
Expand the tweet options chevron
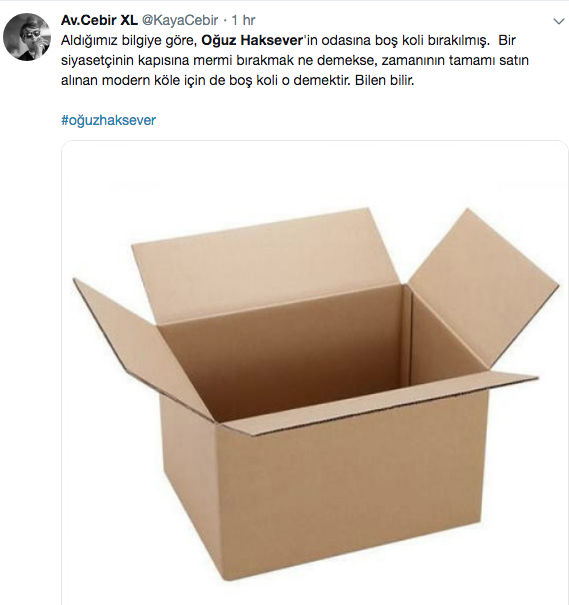[x=559, y=22]
